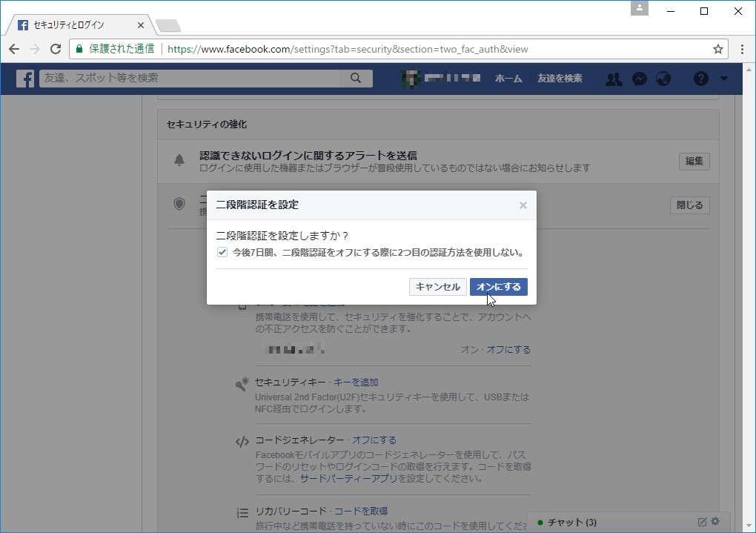This screenshot has width=756, height=533.
Task: Open chat options with the gear icon
Action: (x=714, y=522)
